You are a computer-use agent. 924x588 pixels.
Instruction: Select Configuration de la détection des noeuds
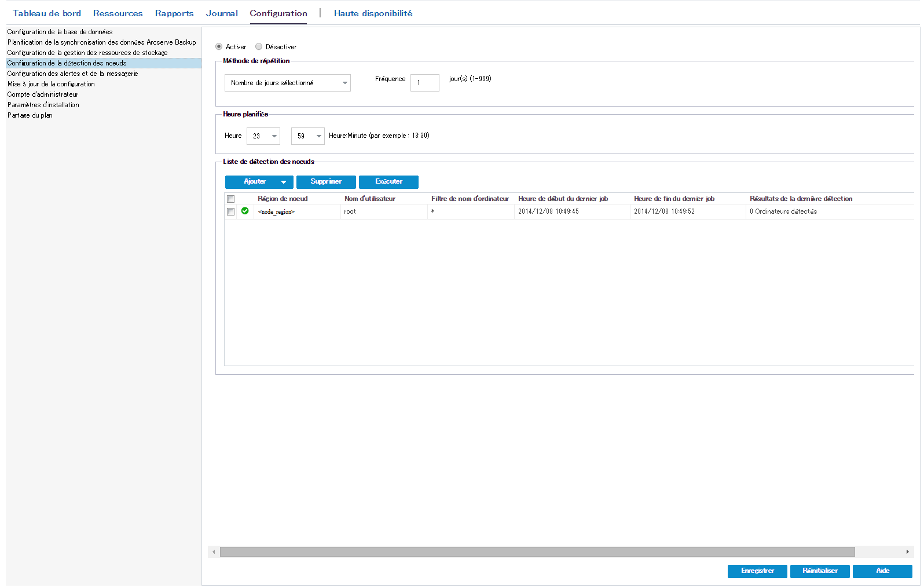coord(104,63)
